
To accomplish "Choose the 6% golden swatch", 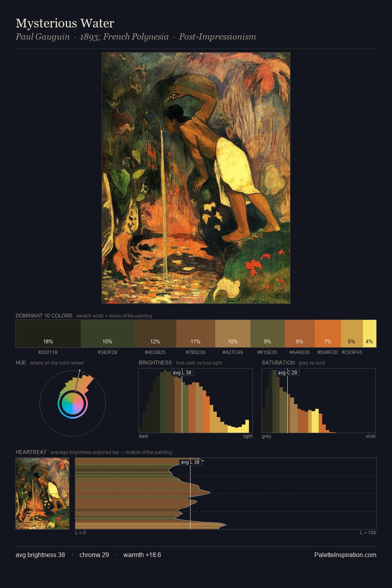I will [x=352, y=334].
